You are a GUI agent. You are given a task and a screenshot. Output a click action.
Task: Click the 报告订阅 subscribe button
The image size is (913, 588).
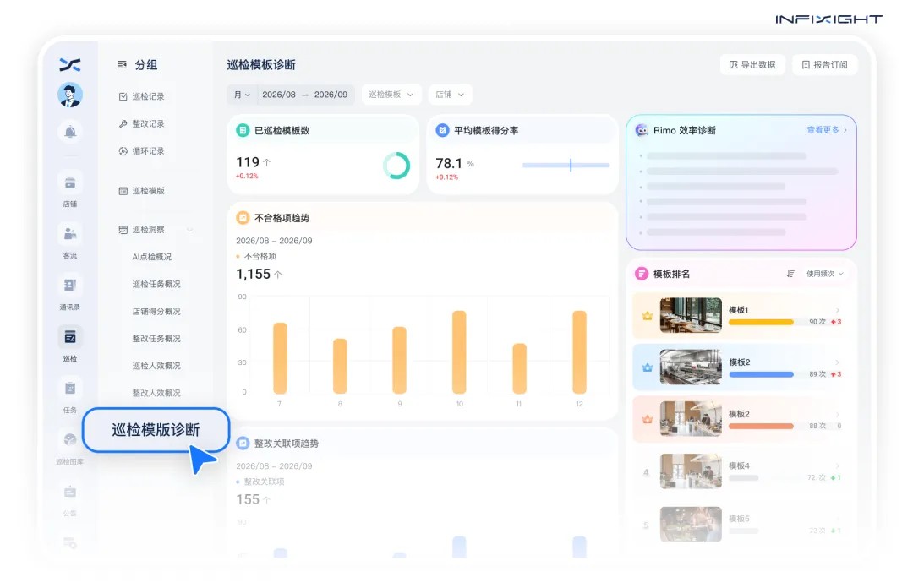click(x=824, y=64)
